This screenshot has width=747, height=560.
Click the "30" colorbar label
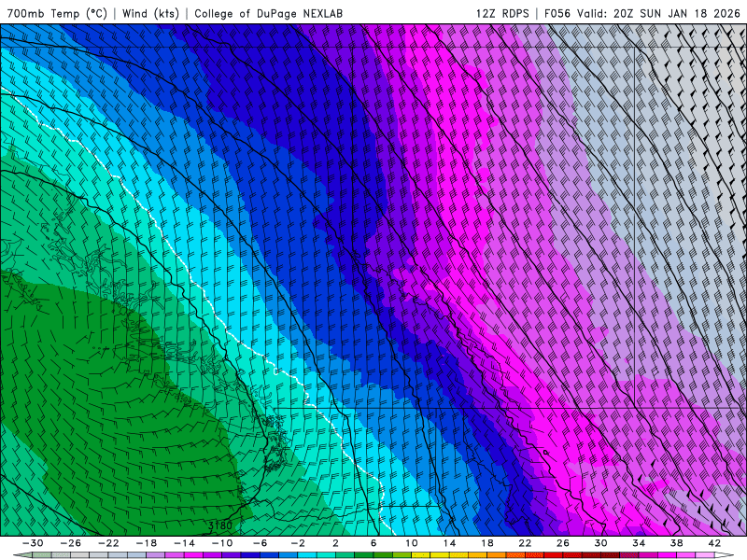tap(600, 543)
